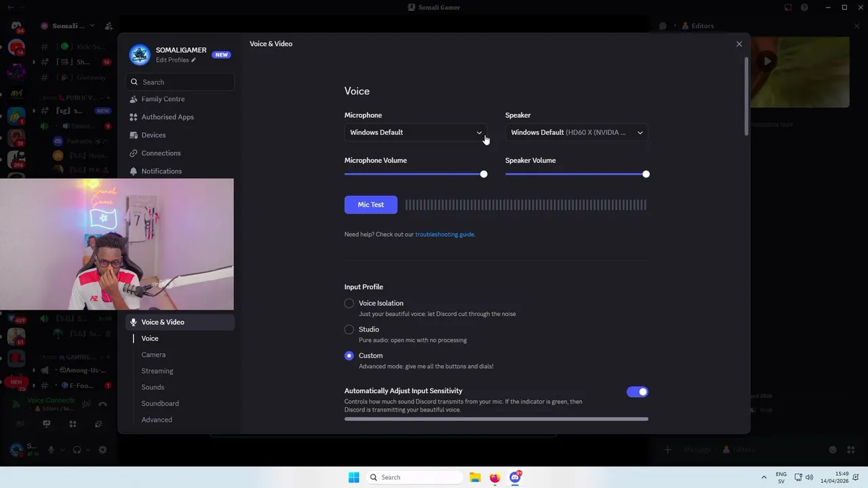Open the troubleshooting guide link
This screenshot has height=488, width=868.
[444, 235]
